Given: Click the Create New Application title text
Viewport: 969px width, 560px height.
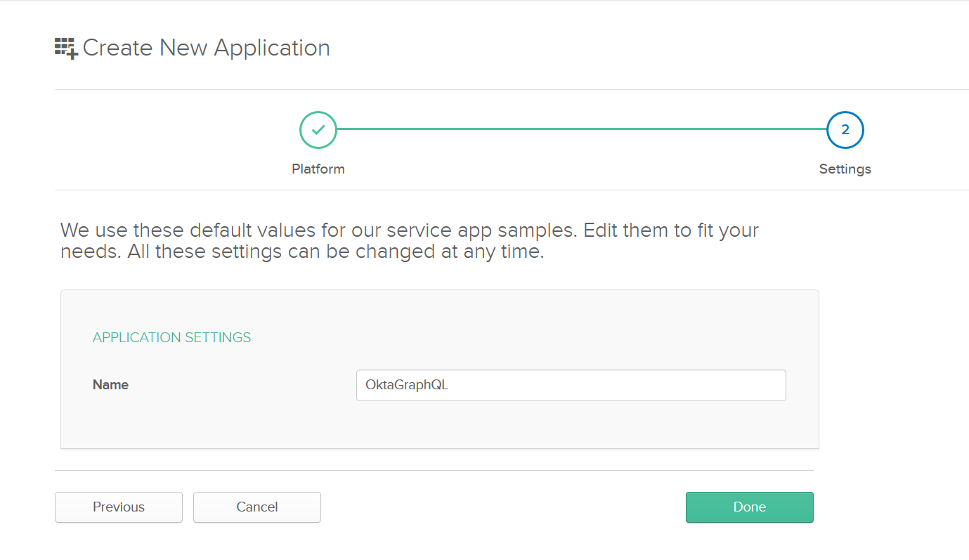Looking at the screenshot, I should coord(206,48).
